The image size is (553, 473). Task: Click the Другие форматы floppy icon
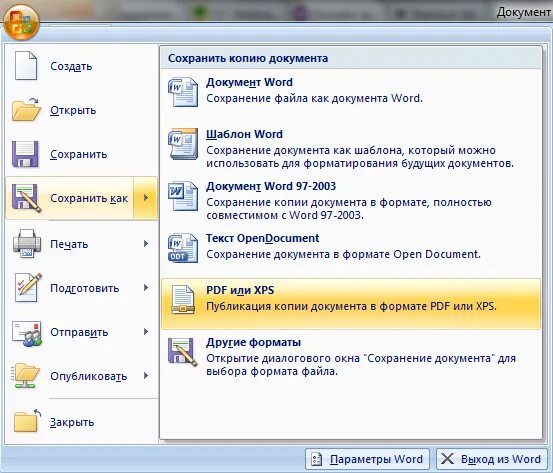[x=183, y=352]
